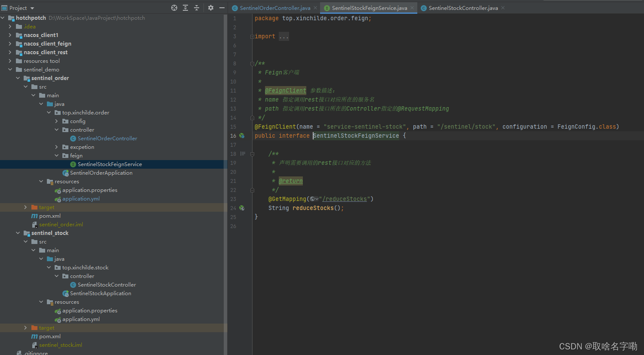The height and width of the screenshot is (355, 644).
Task: Click the gutter bean icon on line 16
Action: [x=242, y=136]
